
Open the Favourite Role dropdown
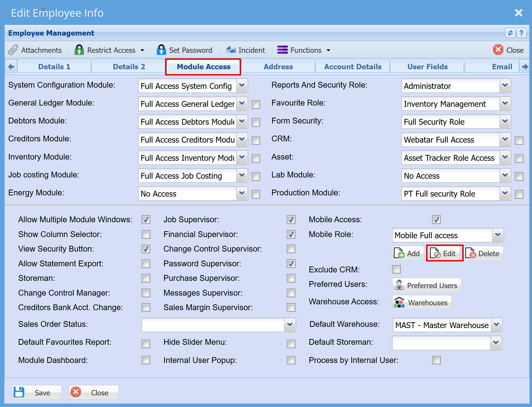[505, 104]
